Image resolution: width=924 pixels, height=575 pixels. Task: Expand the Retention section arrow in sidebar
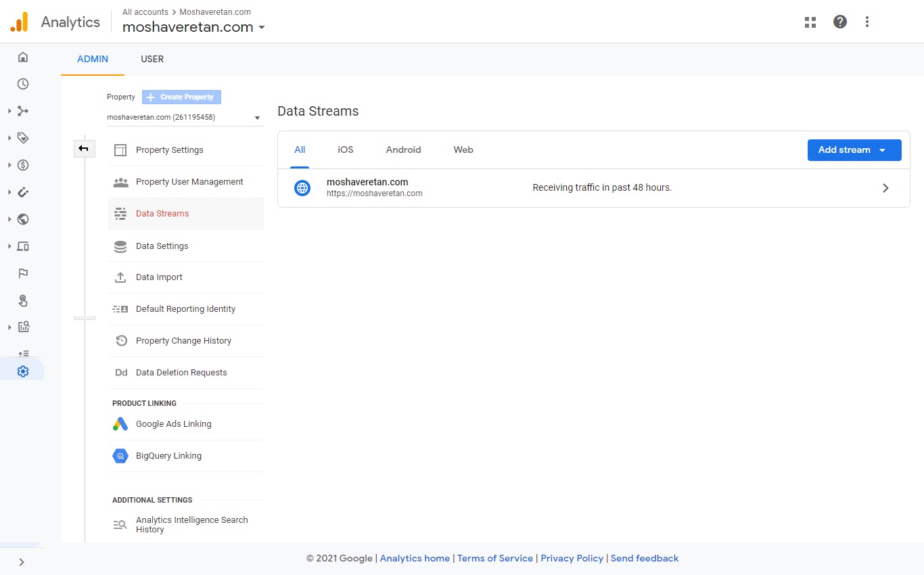[x=9, y=192]
